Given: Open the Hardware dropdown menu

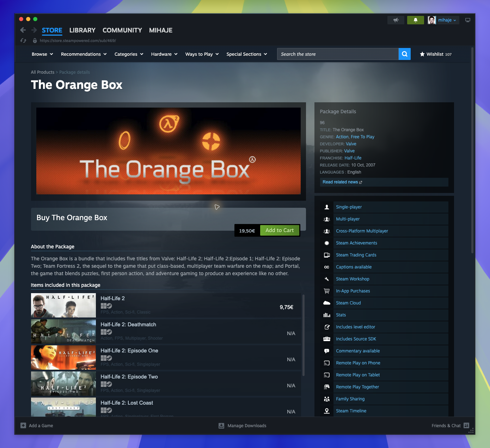Looking at the screenshot, I should coord(164,54).
